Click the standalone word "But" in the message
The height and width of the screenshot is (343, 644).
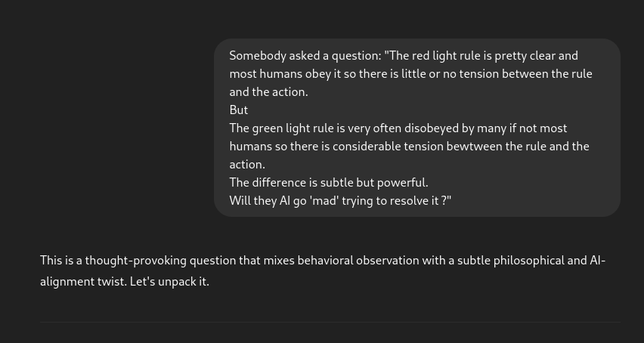click(239, 110)
